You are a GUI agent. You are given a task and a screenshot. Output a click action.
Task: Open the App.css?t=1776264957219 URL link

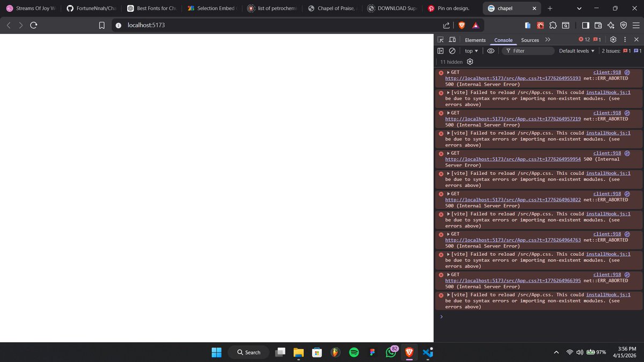[x=513, y=119]
